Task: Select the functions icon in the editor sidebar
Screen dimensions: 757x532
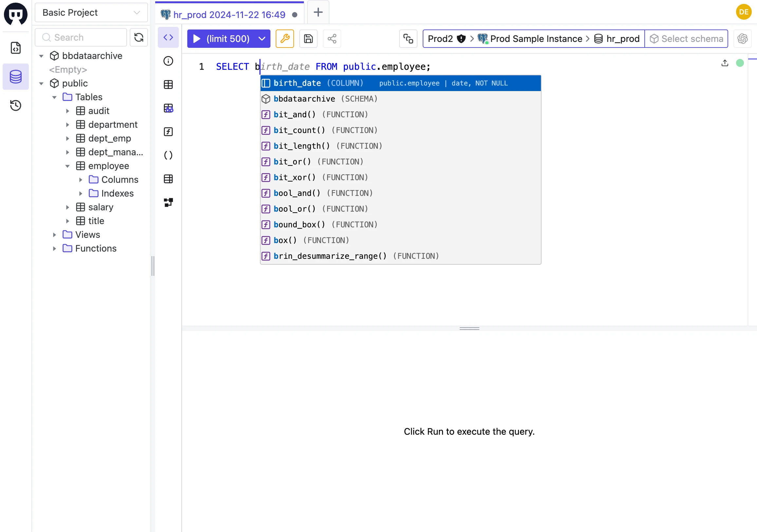Action: click(x=168, y=132)
